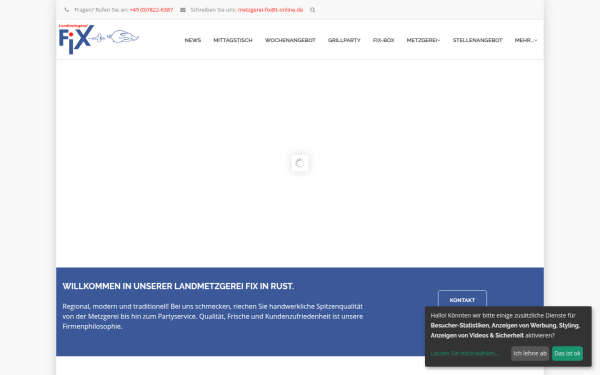
Task: Open the News menu item
Action: [193, 40]
